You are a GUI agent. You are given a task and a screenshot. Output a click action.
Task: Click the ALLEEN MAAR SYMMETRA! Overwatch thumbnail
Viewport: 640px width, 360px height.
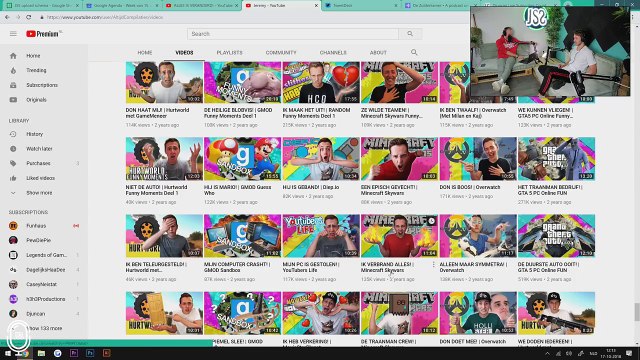click(x=478, y=236)
